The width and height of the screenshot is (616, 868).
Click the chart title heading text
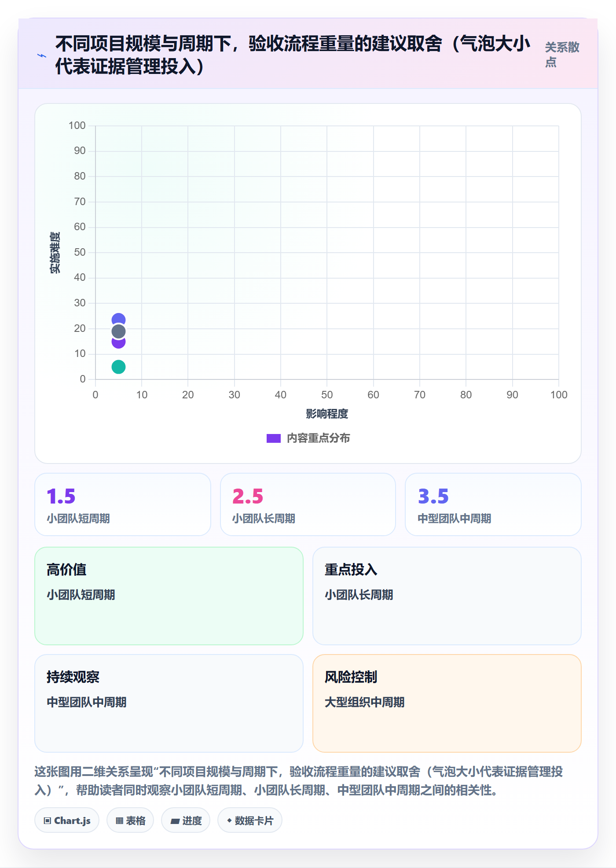pyautogui.click(x=293, y=55)
